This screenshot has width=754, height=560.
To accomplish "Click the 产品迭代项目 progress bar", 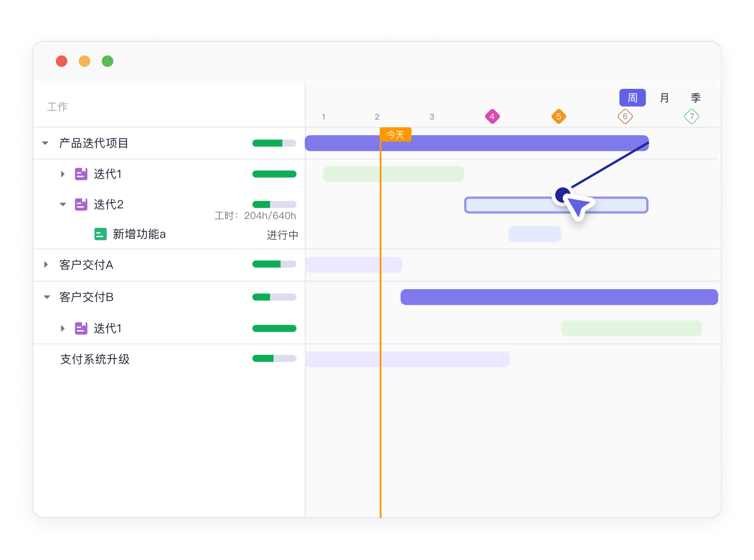I will coord(275,143).
